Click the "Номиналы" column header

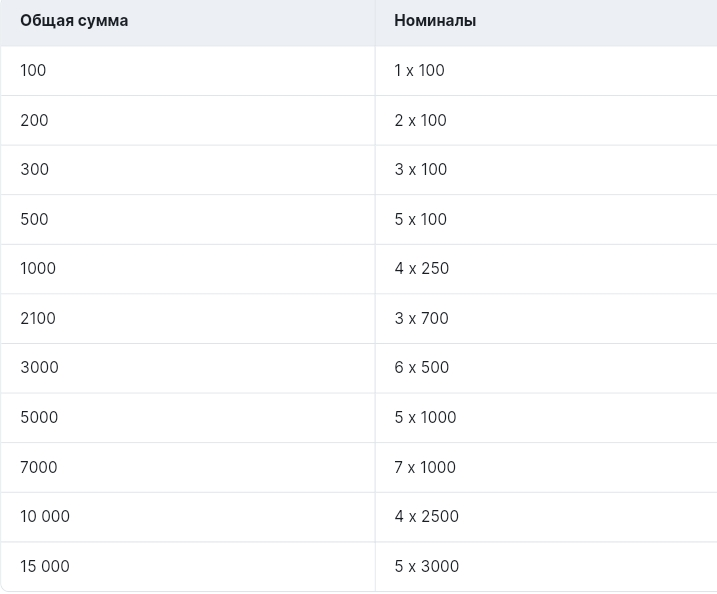pyautogui.click(x=435, y=20)
